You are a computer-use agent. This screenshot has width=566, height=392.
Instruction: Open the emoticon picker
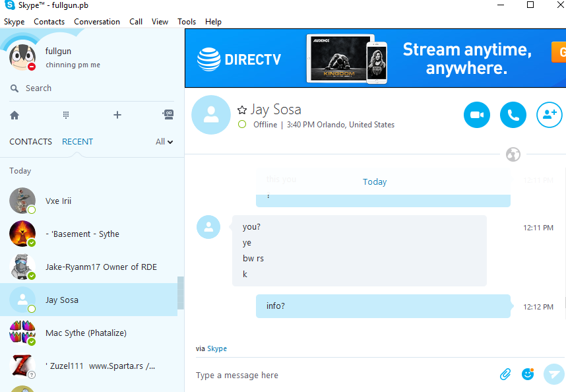coord(528,374)
